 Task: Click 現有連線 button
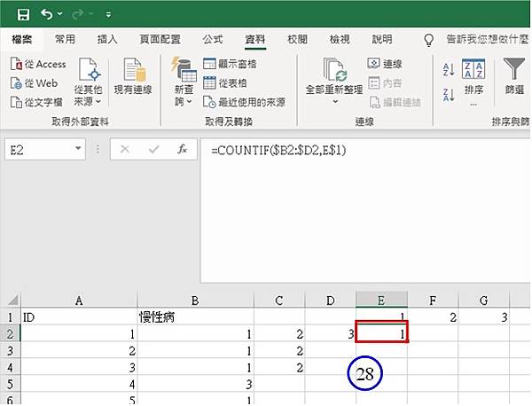(x=133, y=76)
